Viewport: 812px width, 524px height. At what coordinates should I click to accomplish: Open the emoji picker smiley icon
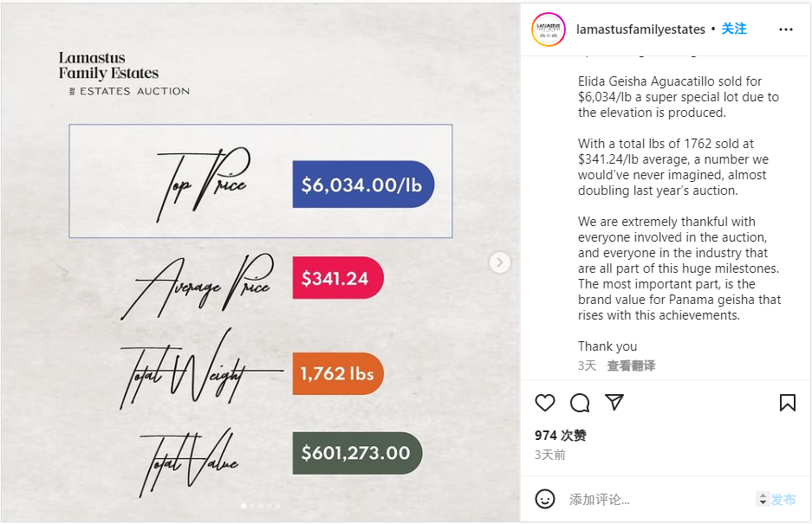(545, 499)
